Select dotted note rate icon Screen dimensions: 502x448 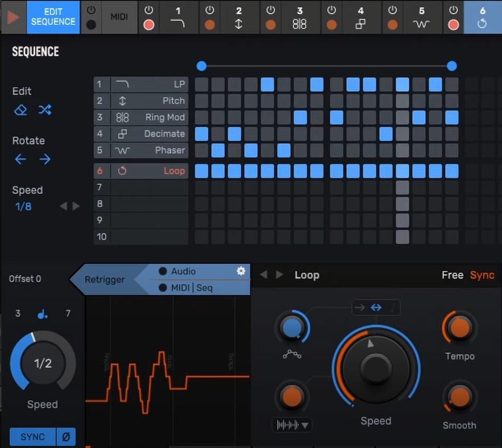(43, 314)
